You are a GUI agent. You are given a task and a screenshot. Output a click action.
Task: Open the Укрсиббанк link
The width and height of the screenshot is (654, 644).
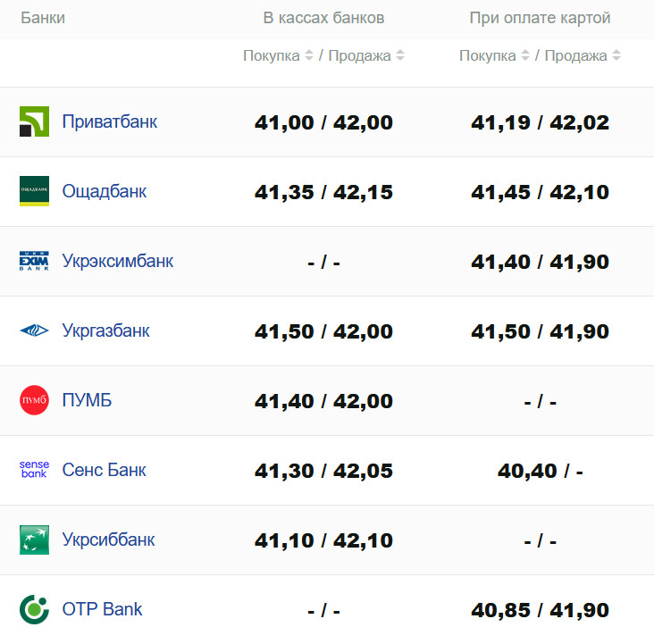pyautogui.click(x=109, y=539)
